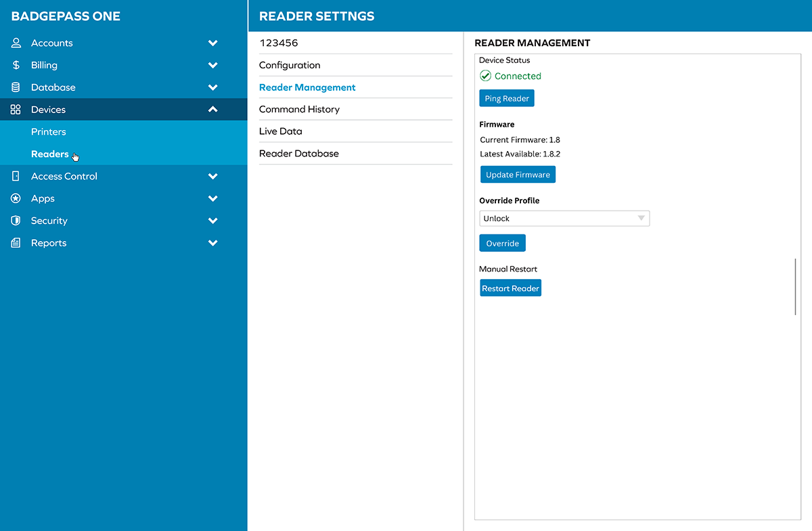Click the Accounts person icon
The height and width of the screenshot is (531, 812).
click(16, 43)
